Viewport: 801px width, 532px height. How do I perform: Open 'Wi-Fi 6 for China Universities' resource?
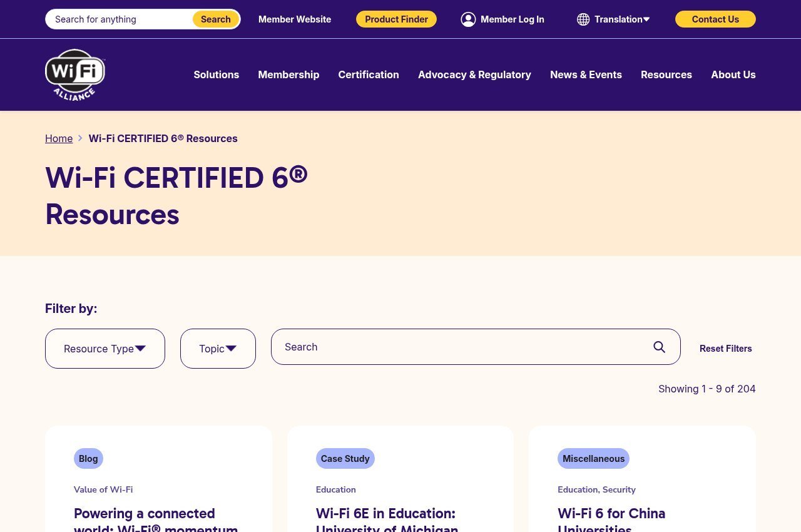[611, 519]
